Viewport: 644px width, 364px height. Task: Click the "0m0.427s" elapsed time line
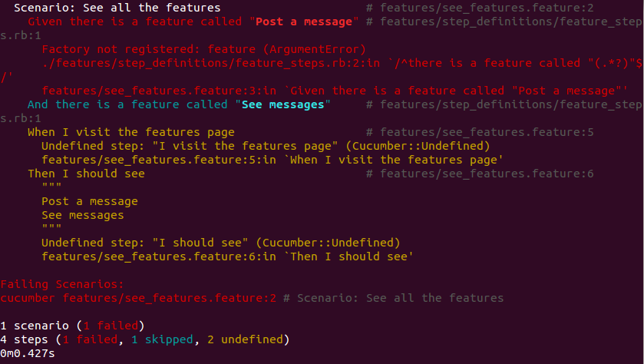point(28,354)
